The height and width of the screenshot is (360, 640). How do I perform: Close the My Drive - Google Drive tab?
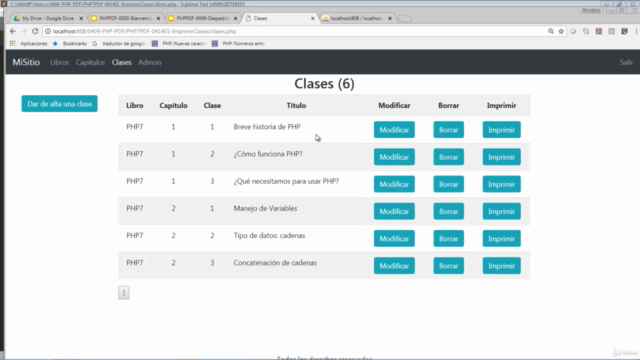click(81, 18)
